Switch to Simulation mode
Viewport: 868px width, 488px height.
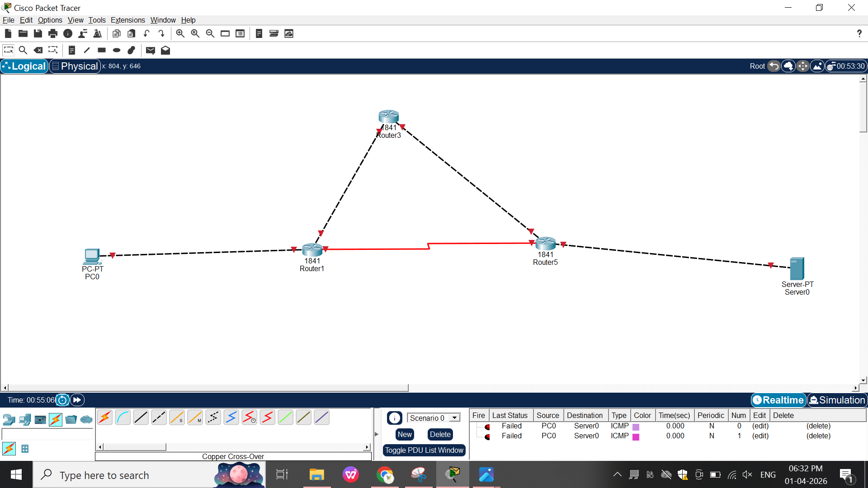pyautogui.click(x=837, y=400)
